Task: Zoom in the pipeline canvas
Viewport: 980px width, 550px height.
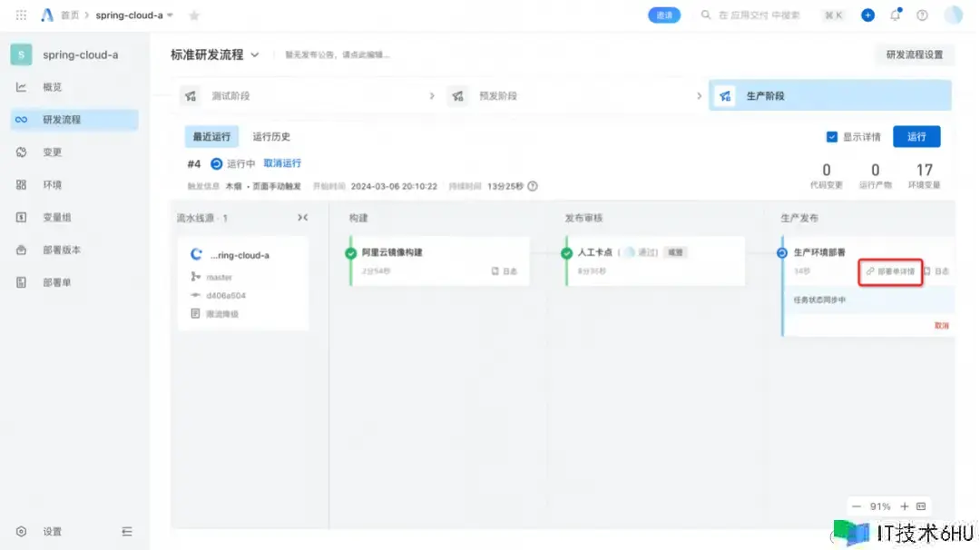Action: [x=904, y=506]
